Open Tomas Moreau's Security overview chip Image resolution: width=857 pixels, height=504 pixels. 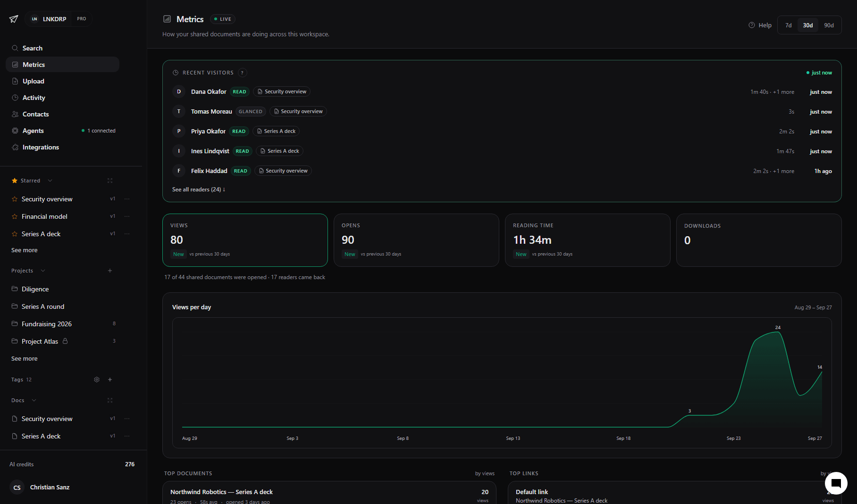[x=298, y=112]
